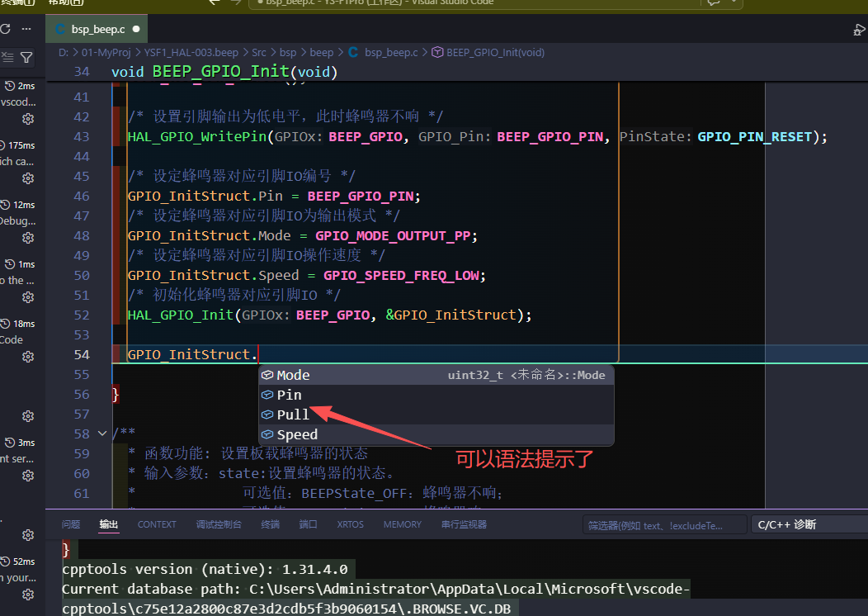868x616 pixels.
Task: Switch to the 调试控制台 panel tab
Action: 219,524
